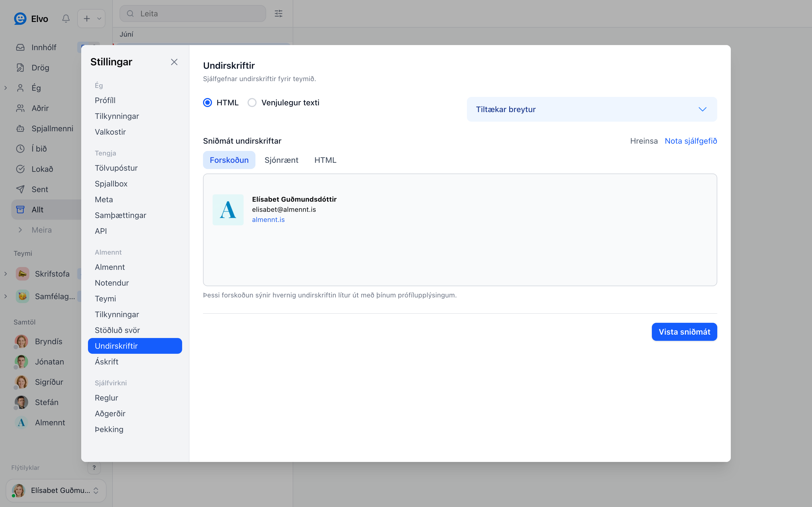Click the Nota sjálfgefið link
The image size is (812, 507).
tap(691, 141)
